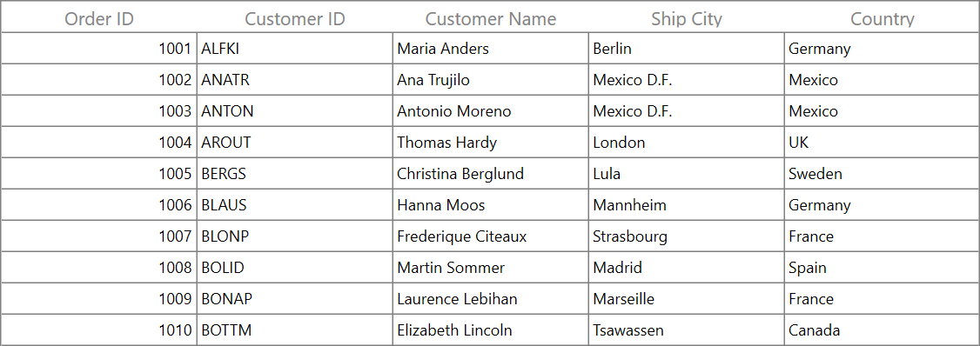Select the Maria Anders name cell
Image resolution: width=980 pixels, height=346 pixels.
coord(491,48)
